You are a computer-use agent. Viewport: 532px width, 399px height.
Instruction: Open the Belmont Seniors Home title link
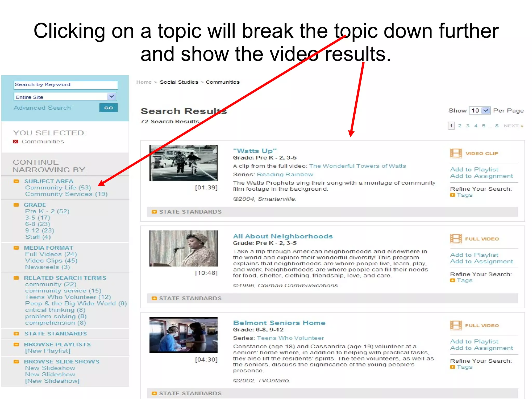279,323
